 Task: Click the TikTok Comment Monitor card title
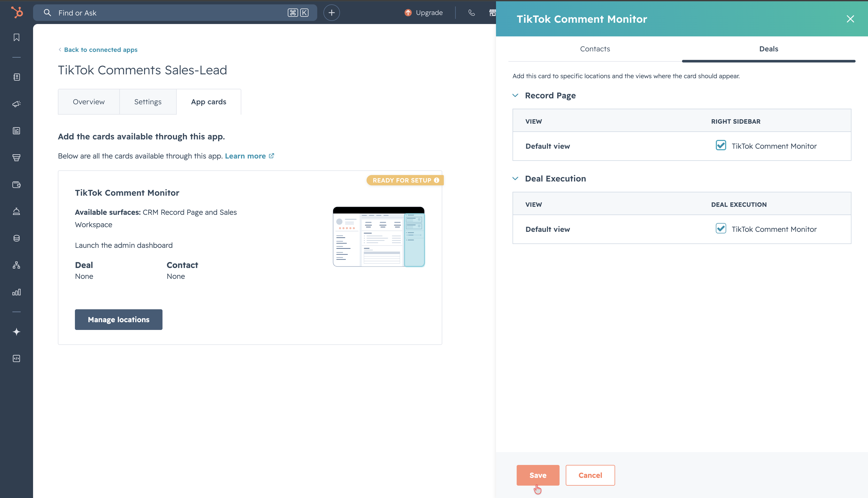(127, 193)
